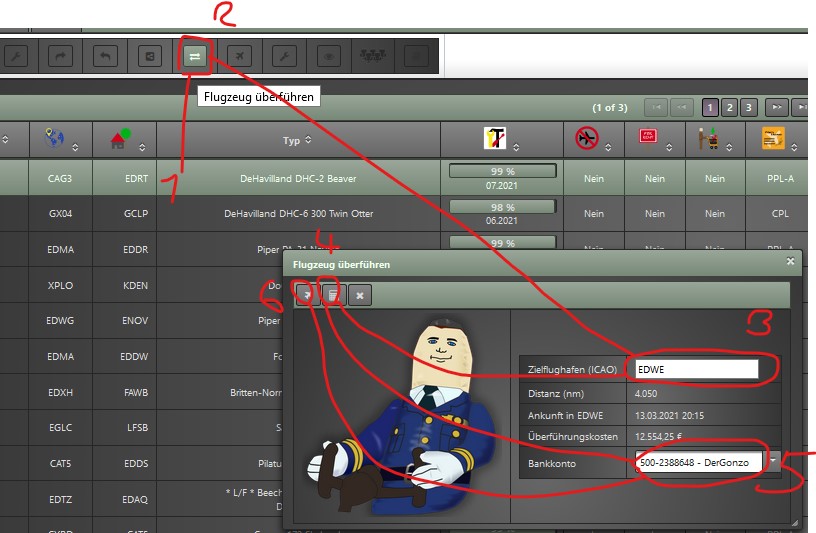Click the Zielflughafen (ICAO) input field
Image resolution: width=816 pixels, height=533 pixels.
tap(696, 369)
